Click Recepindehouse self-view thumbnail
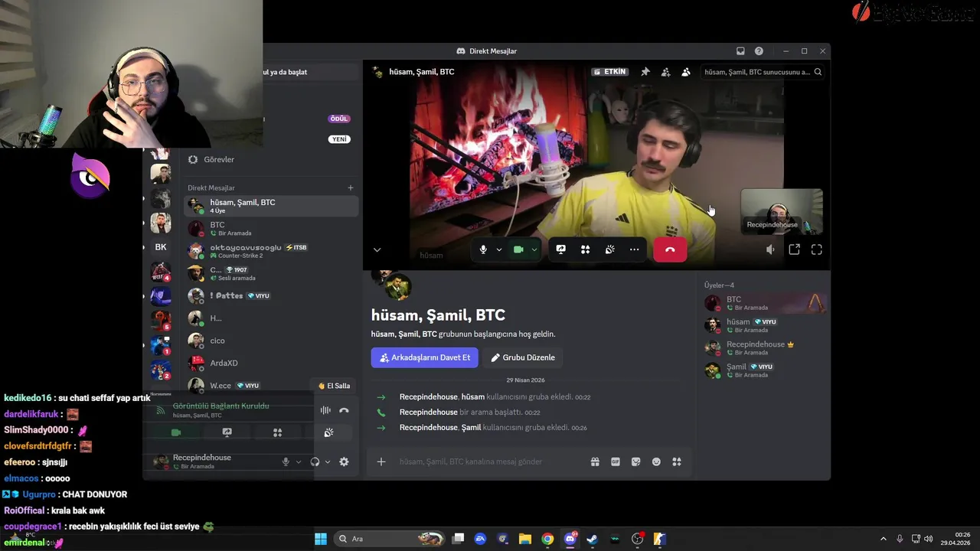Viewport: 980px width, 551px height. tap(782, 211)
